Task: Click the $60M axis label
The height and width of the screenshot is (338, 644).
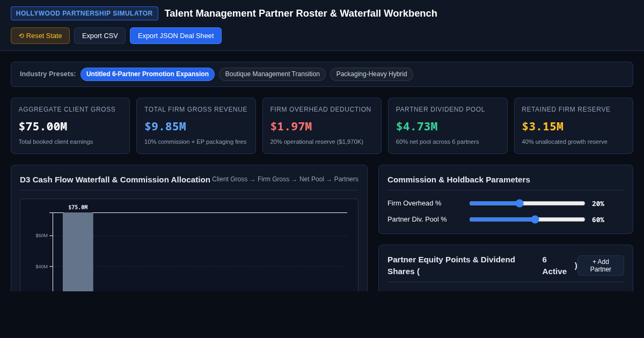Action: pyautogui.click(x=41, y=236)
